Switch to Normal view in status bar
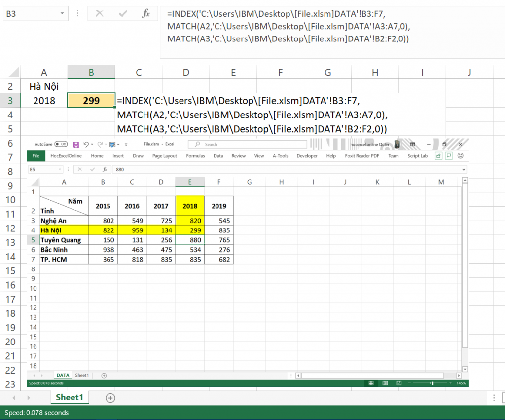Screen dimensions: 505x420 pyautogui.click(x=371, y=383)
